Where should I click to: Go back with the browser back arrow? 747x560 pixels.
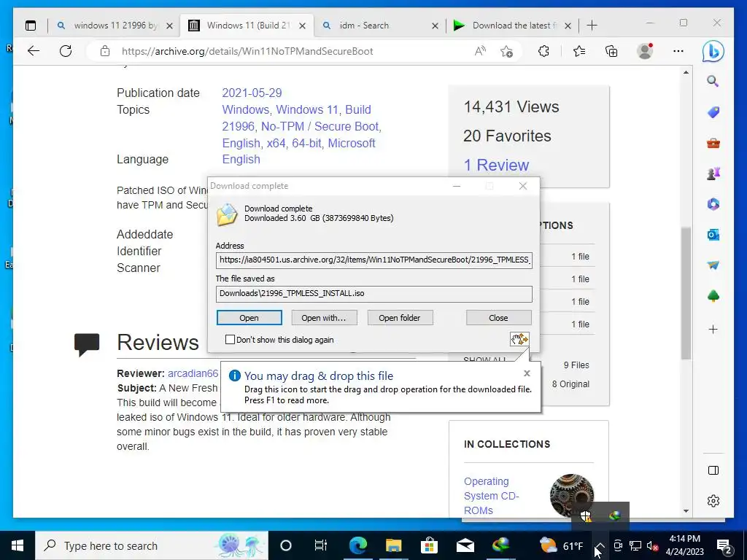pos(34,51)
